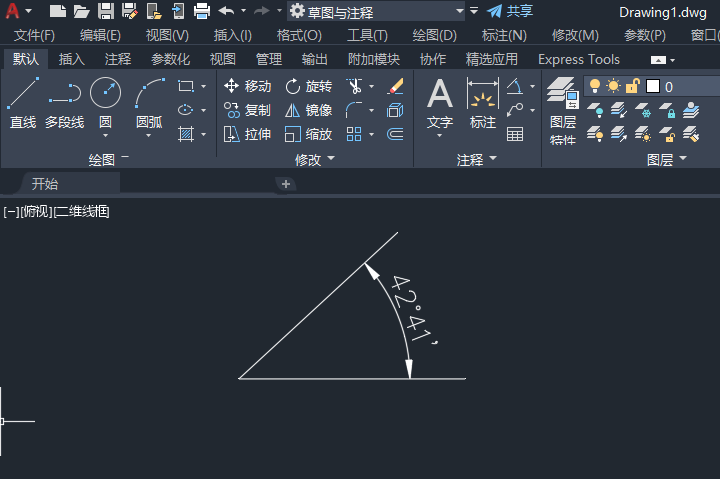
Task: Click the Save As icon
Action: tap(130, 11)
